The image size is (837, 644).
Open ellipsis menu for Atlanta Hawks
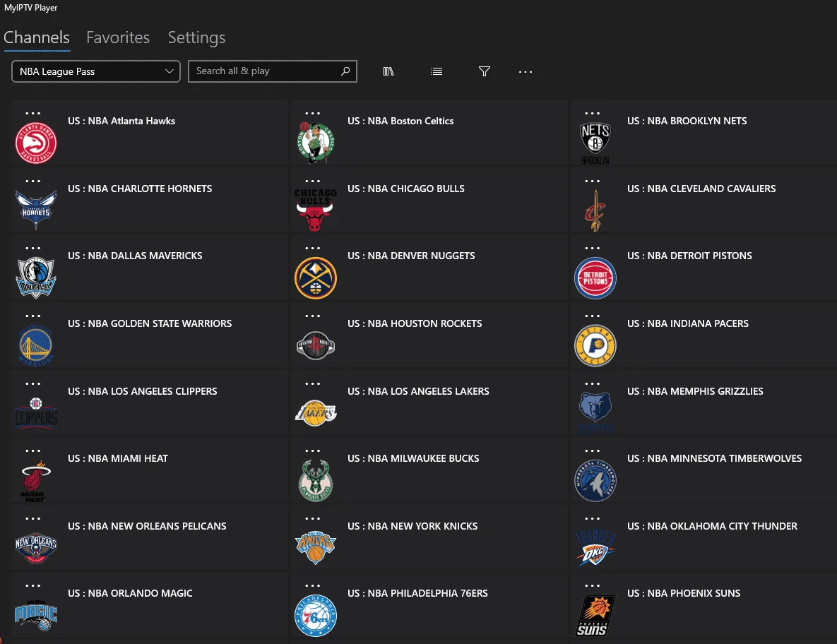pos(32,113)
